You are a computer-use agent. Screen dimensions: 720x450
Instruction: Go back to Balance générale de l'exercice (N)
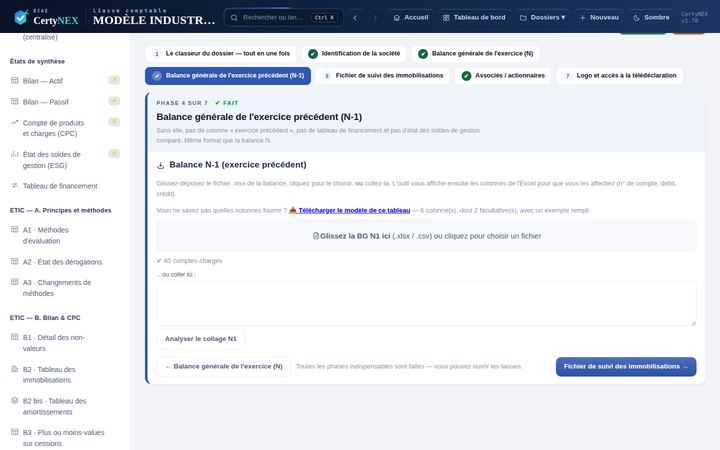click(x=224, y=366)
